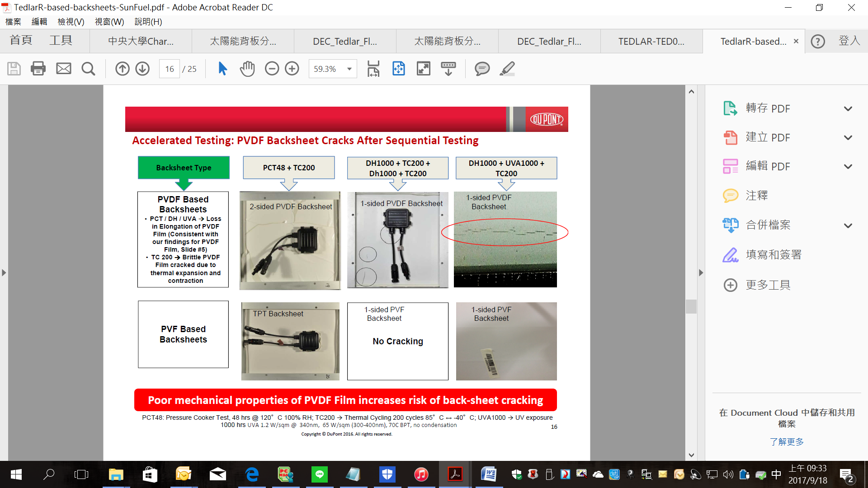The image size is (868, 488).
Task: Open the 檢視(V) menu
Action: (71, 22)
